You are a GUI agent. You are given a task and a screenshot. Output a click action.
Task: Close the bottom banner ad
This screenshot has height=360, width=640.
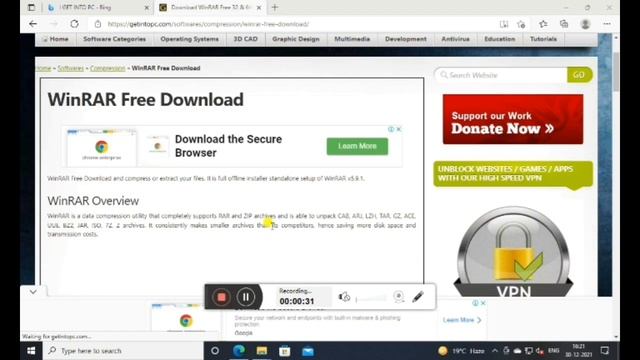coord(483,303)
